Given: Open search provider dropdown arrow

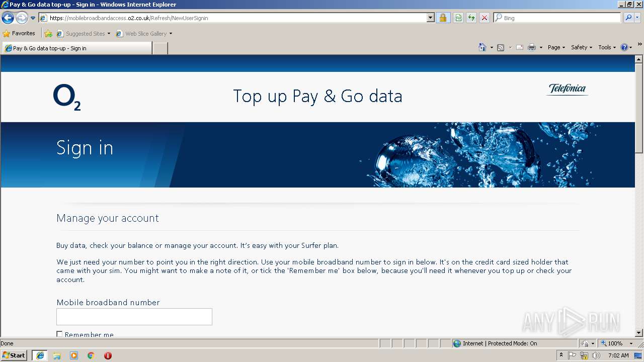Looking at the screenshot, I should pyautogui.click(x=637, y=18).
